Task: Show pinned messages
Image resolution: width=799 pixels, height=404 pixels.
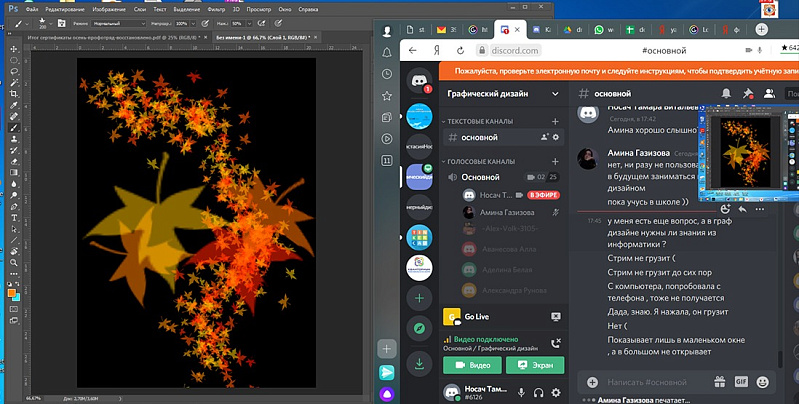Action: 748,94
